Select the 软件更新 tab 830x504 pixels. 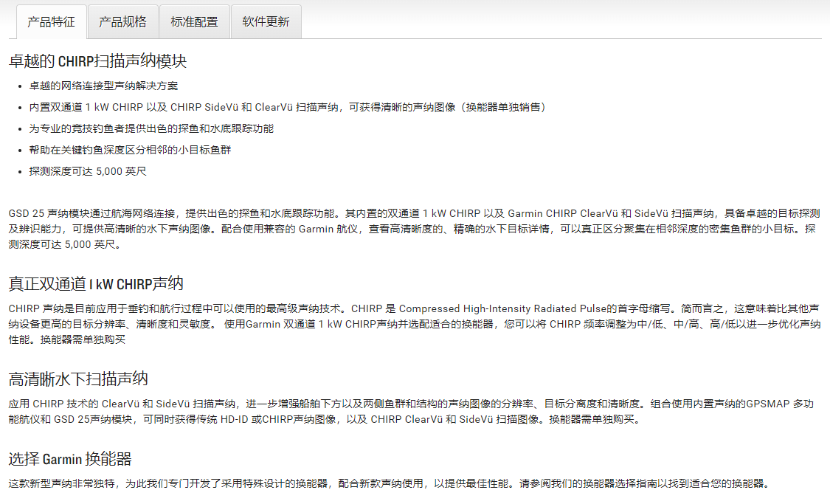[266, 21]
